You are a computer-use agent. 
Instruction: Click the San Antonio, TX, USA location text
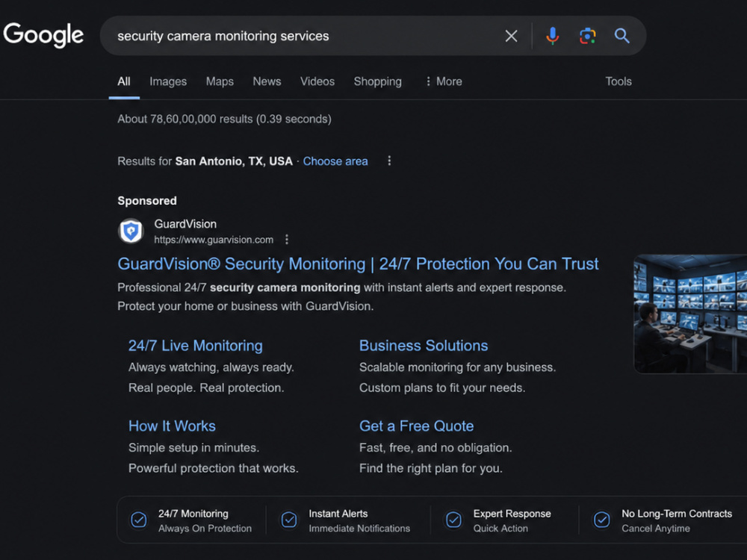234,161
